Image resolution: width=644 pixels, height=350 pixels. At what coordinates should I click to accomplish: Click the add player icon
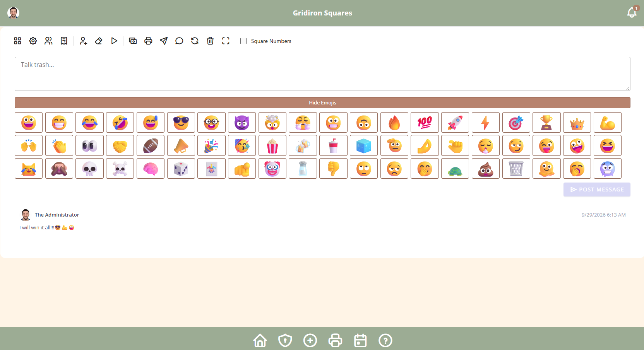(83, 41)
